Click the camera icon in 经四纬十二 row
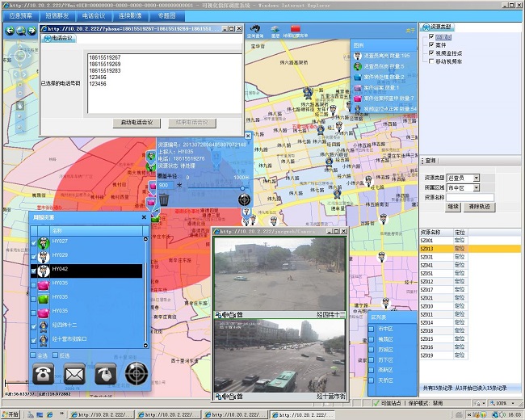The image size is (525, 420). click(44, 326)
